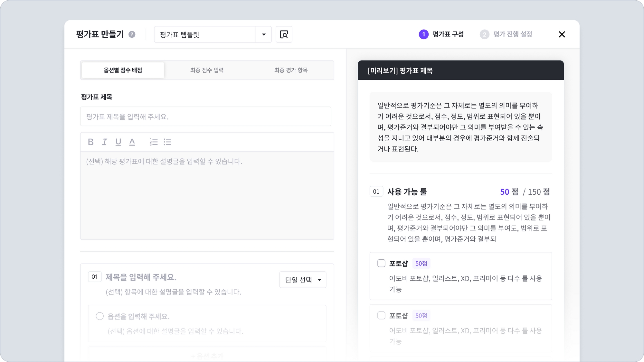Viewport: 644px width, 362px height.
Task: Check the first 포토샵 option checkbox
Action: click(381, 263)
